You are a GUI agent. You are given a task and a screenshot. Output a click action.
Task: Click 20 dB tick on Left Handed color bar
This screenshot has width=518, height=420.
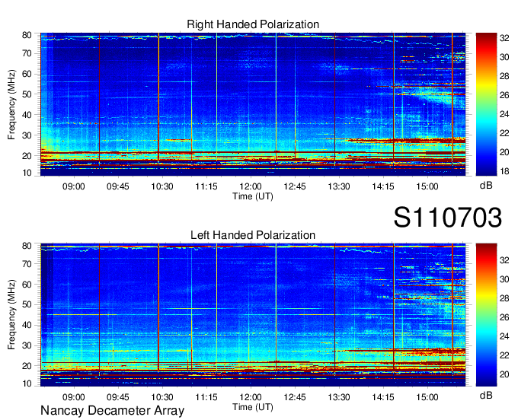pyautogui.click(x=504, y=374)
